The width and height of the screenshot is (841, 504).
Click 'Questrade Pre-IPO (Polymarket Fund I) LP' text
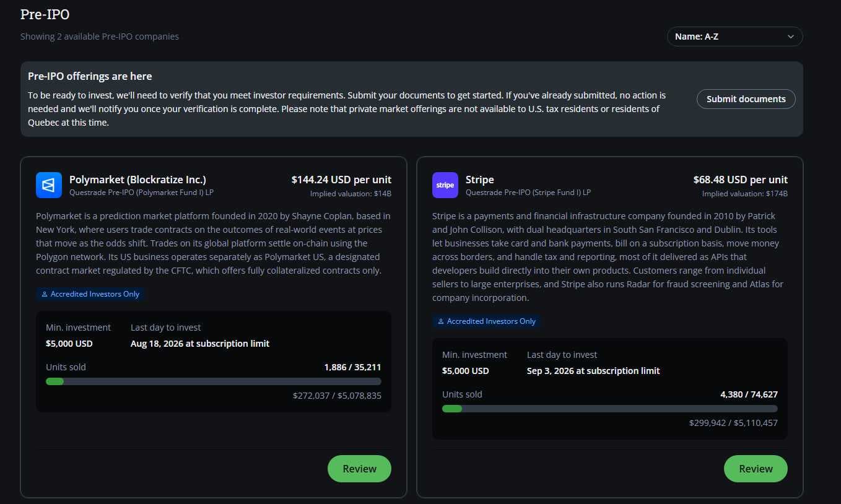tap(141, 193)
